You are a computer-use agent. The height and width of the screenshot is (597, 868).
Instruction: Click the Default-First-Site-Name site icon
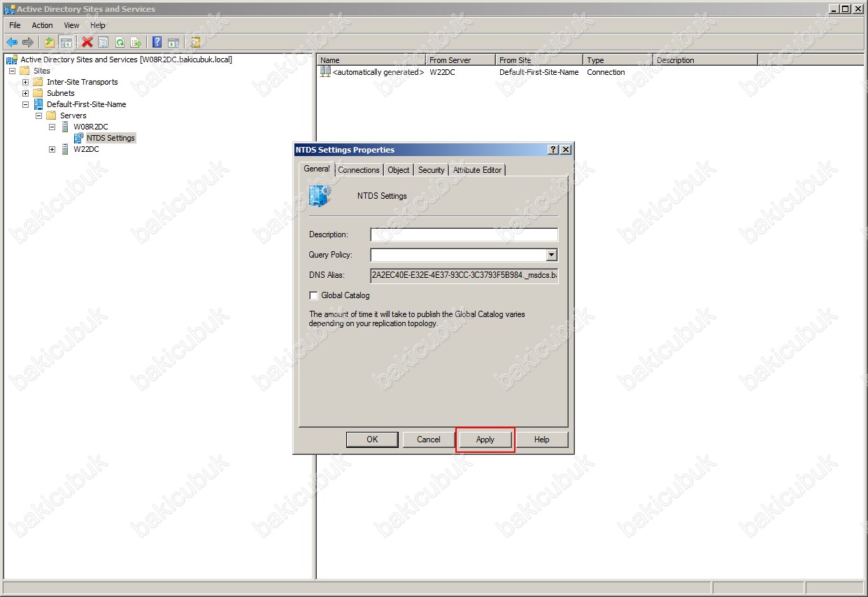38,104
